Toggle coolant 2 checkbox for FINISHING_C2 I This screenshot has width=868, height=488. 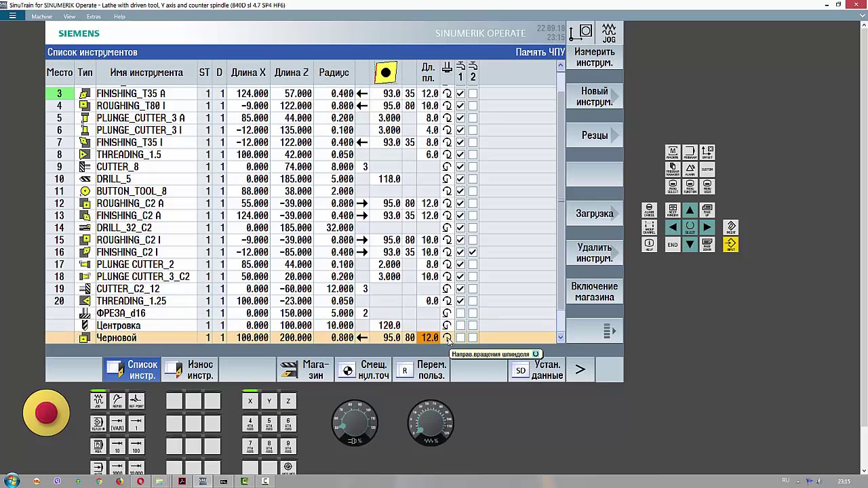[473, 252]
